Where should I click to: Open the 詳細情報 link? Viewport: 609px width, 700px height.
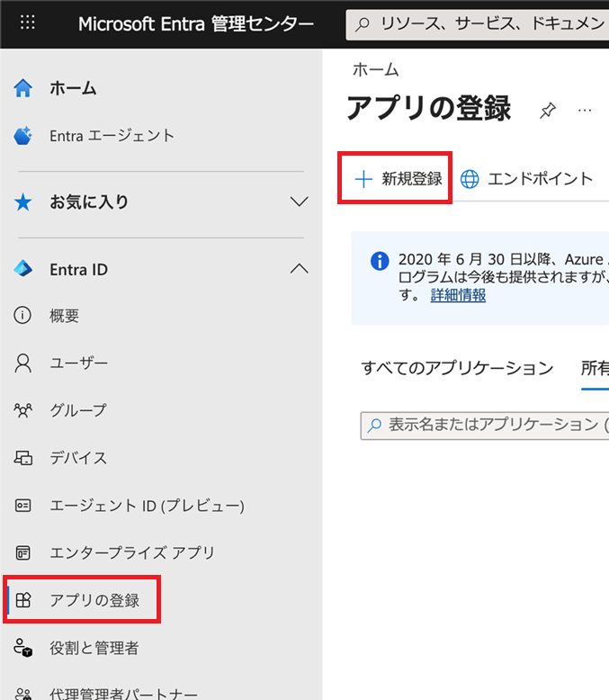point(458,295)
